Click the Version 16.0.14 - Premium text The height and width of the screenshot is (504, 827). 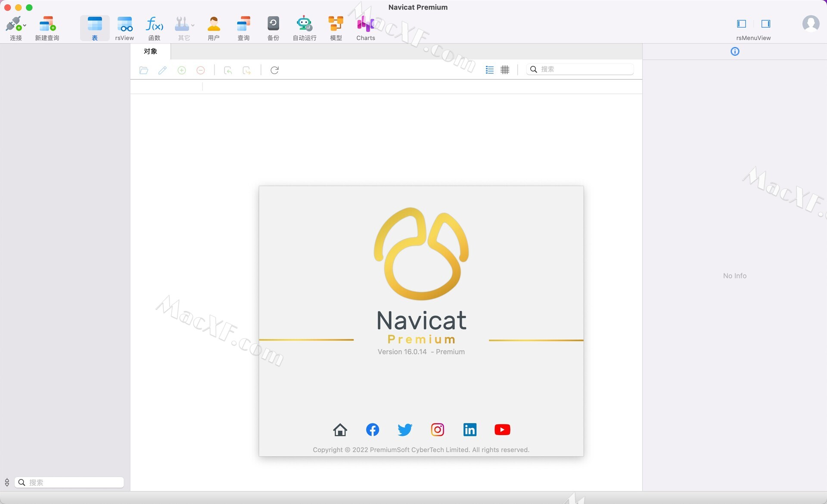pyautogui.click(x=421, y=352)
